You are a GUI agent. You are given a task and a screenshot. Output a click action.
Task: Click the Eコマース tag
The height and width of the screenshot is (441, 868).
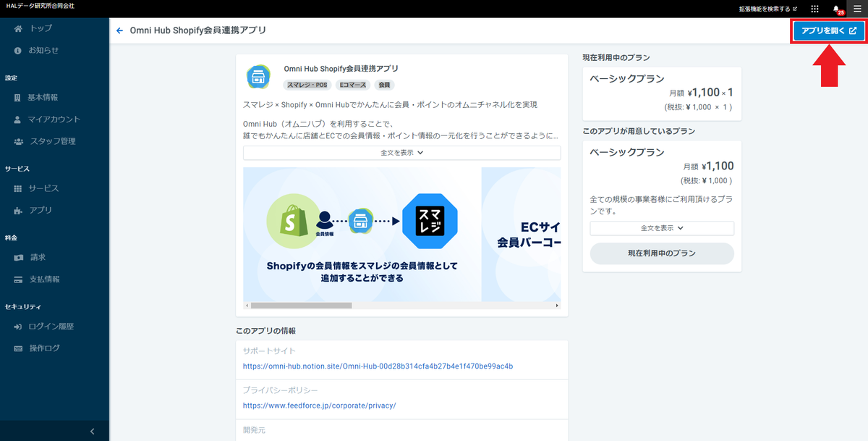coord(353,85)
